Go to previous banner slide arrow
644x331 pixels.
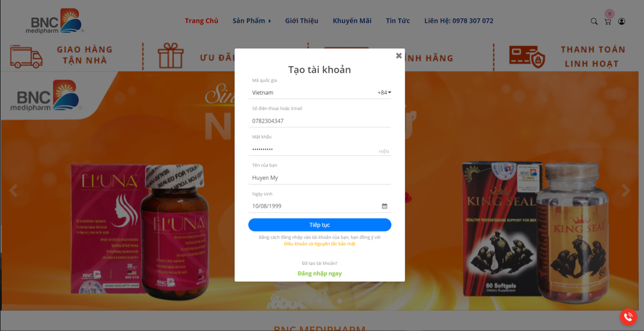[x=13, y=190]
